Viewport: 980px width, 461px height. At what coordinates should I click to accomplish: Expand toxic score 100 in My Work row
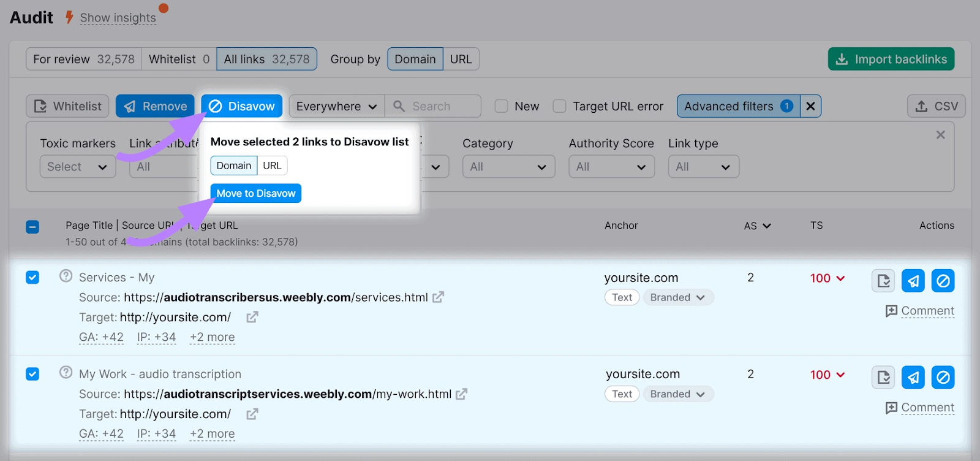pyautogui.click(x=827, y=375)
